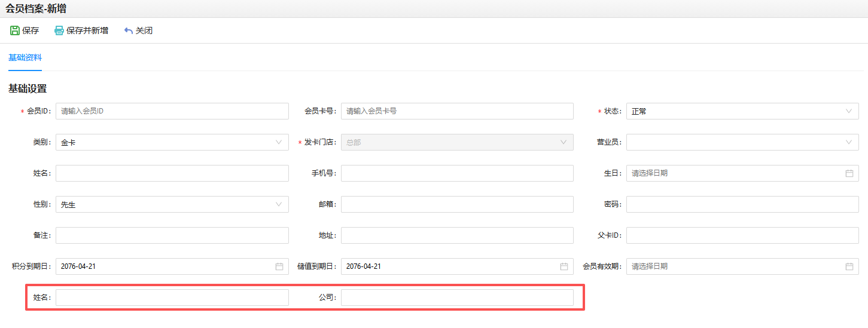This screenshot has width=868, height=328.
Task: Click the Close back-arrow icon
Action: pos(128,30)
